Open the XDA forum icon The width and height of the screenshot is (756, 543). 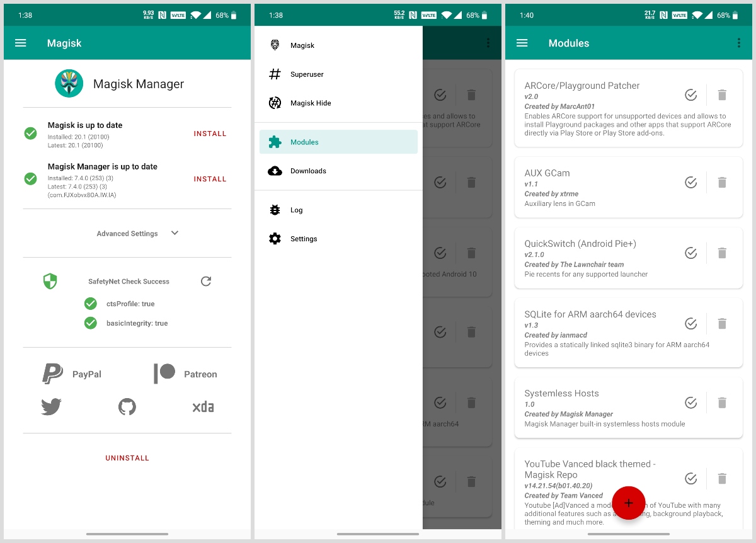[x=203, y=407]
